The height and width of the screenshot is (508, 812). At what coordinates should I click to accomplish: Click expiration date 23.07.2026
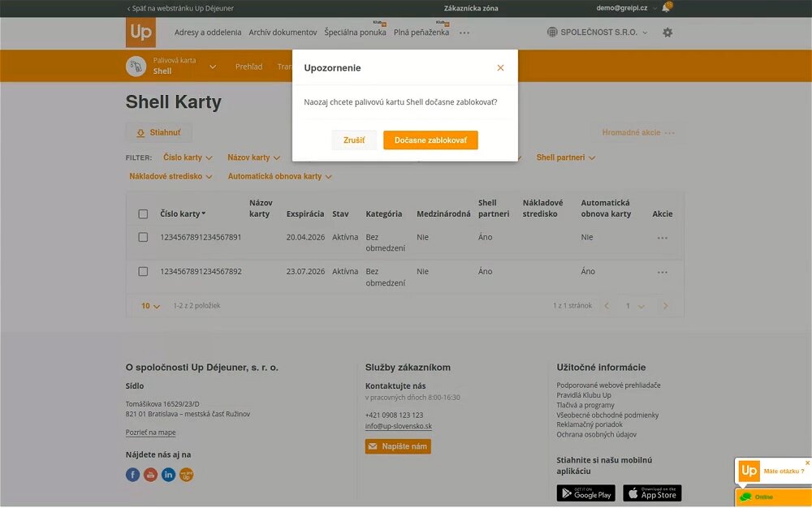tap(305, 271)
